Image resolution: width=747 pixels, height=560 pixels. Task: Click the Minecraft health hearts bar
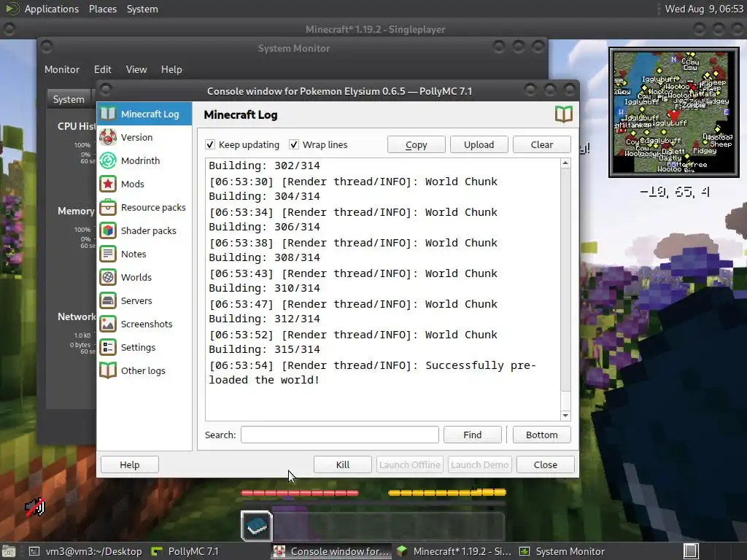(x=300, y=493)
